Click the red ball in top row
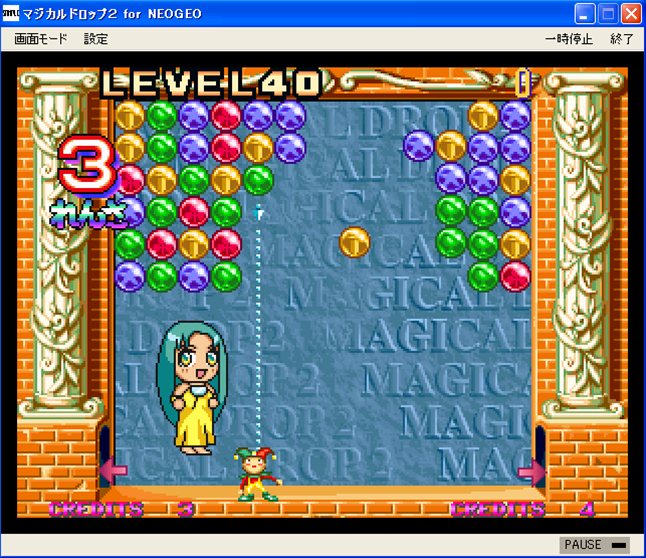 tap(226, 116)
